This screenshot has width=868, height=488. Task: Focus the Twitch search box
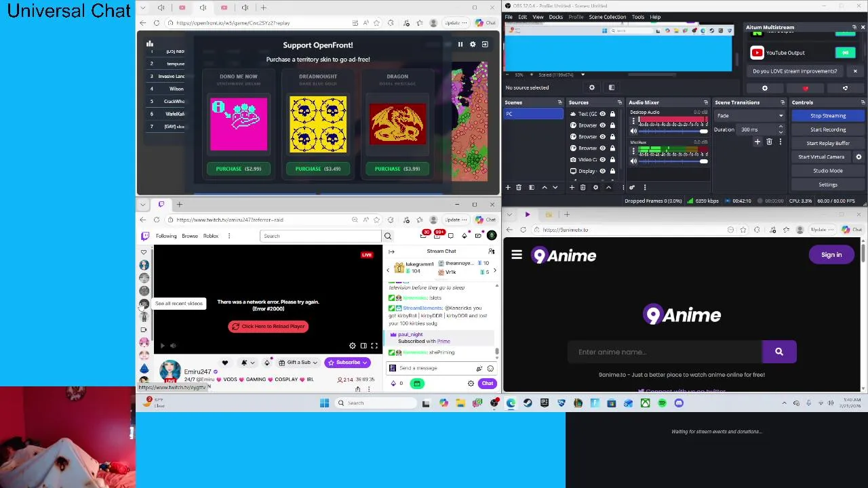click(x=320, y=236)
